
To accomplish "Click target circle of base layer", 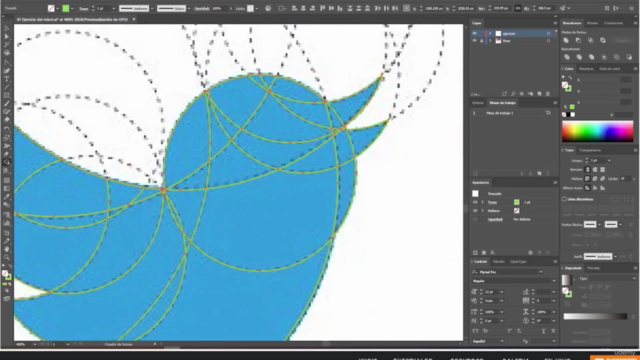I will (548, 41).
